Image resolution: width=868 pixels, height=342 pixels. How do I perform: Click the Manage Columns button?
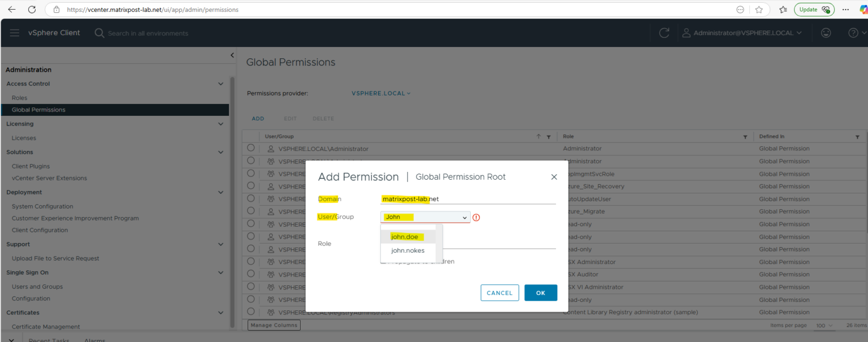(x=274, y=324)
